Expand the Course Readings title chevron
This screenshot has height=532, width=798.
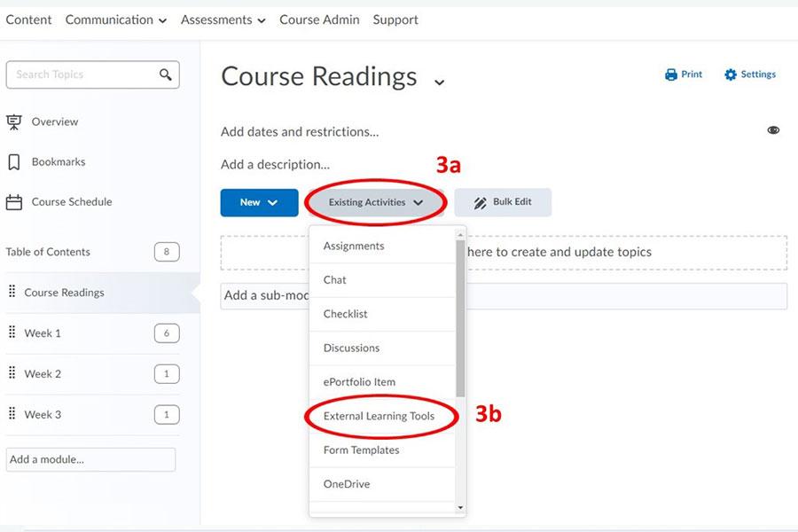(439, 82)
